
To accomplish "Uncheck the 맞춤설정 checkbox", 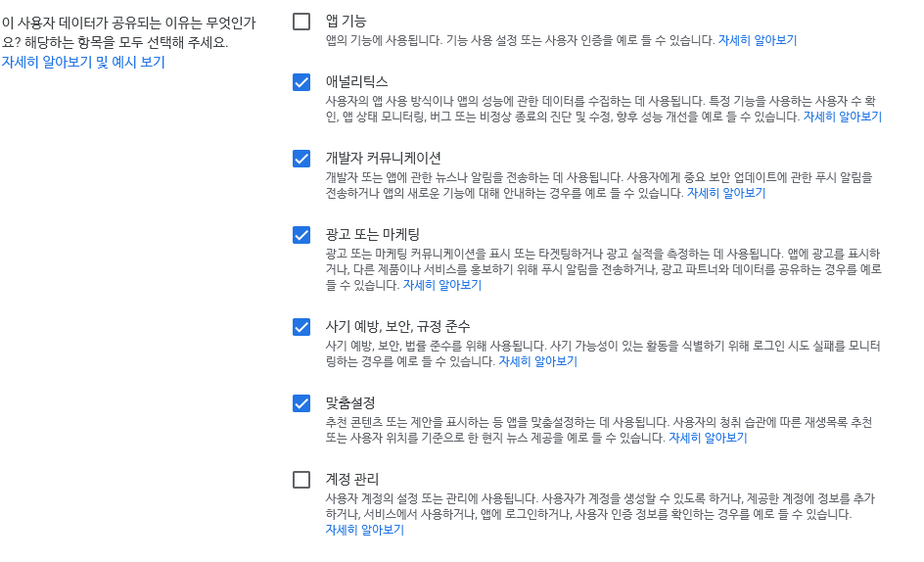I will 301,403.
